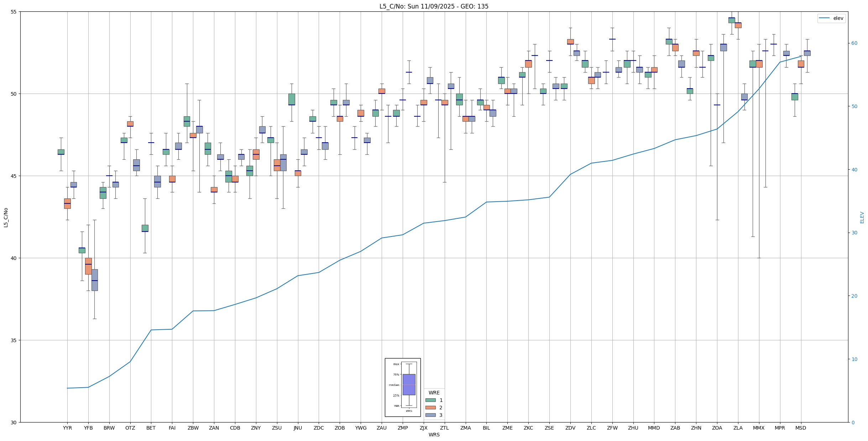Click the L5_C/No y-axis label
This screenshot has width=868, height=441.
[6, 217]
